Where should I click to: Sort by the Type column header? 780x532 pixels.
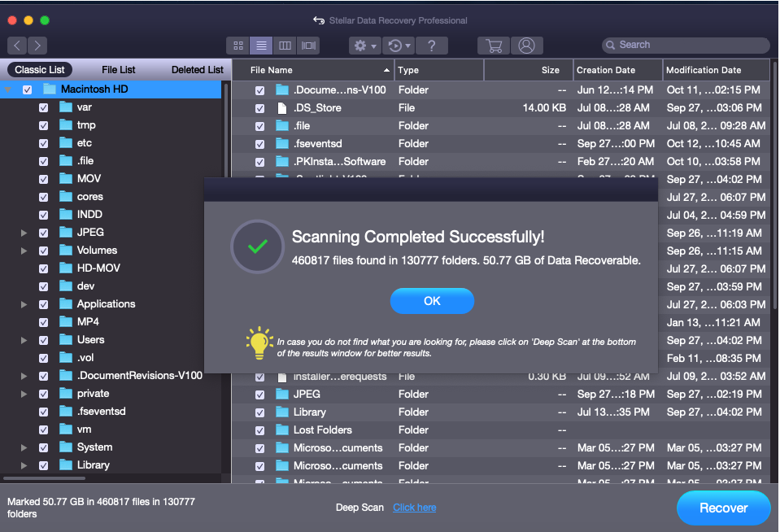click(439, 70)
